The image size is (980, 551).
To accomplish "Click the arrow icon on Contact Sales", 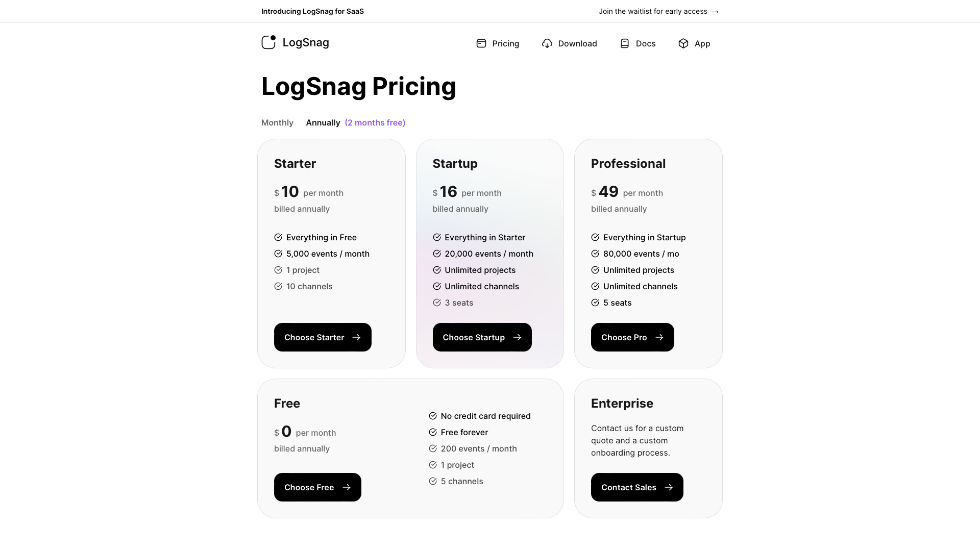I will pyautogui.click(x=669, y=487).
